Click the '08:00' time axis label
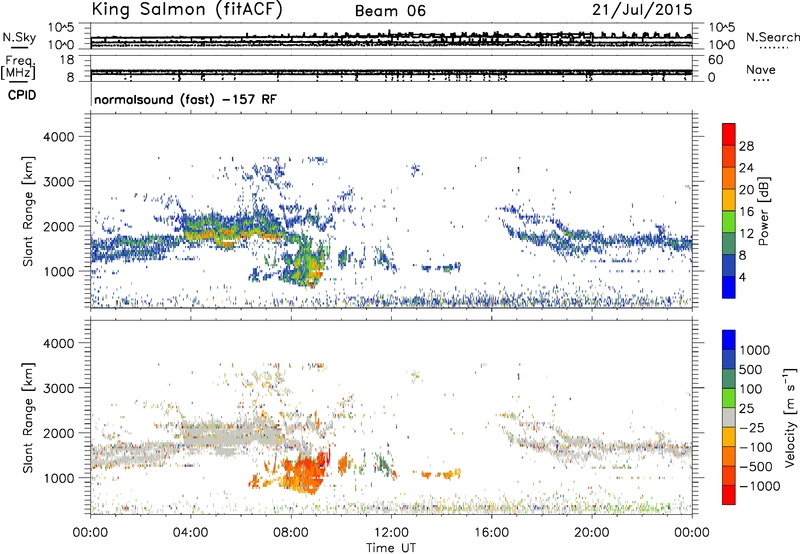This screenshot has width=800, height=554. (291, 533)
